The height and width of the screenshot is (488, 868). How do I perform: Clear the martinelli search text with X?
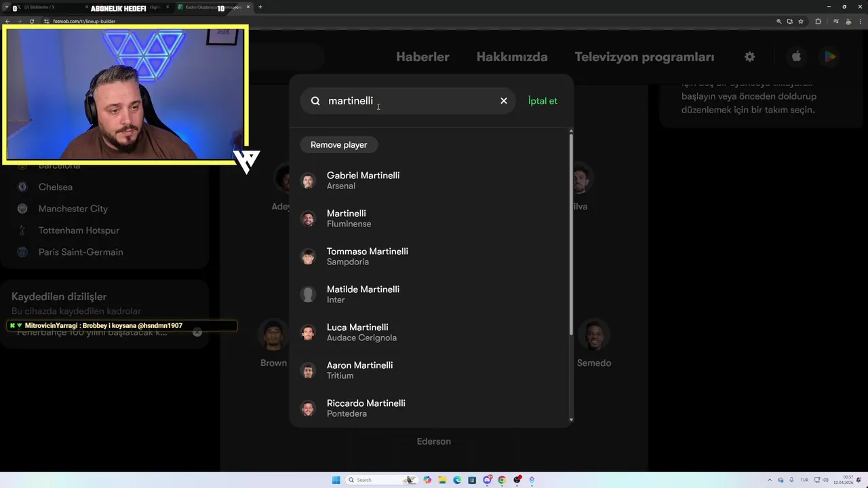[x=504, y=100]
